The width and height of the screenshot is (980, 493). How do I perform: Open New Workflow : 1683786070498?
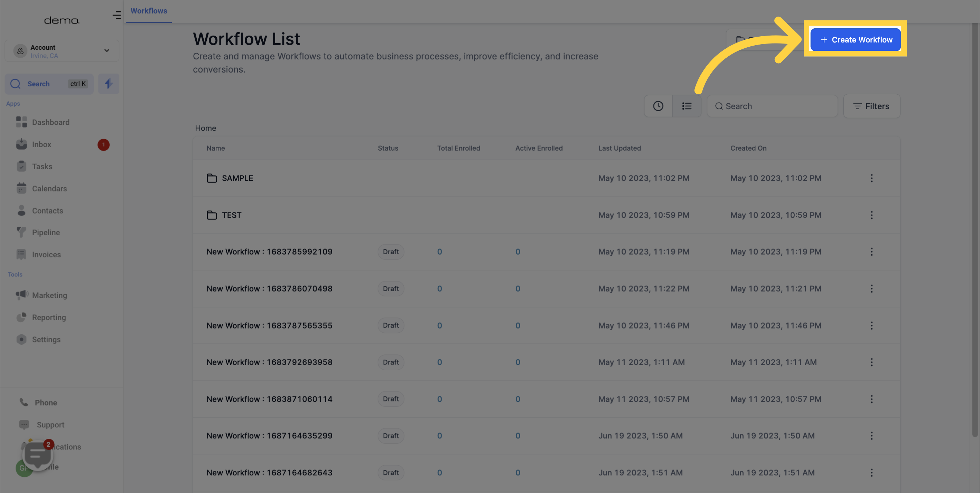click(x=269, y=288)
